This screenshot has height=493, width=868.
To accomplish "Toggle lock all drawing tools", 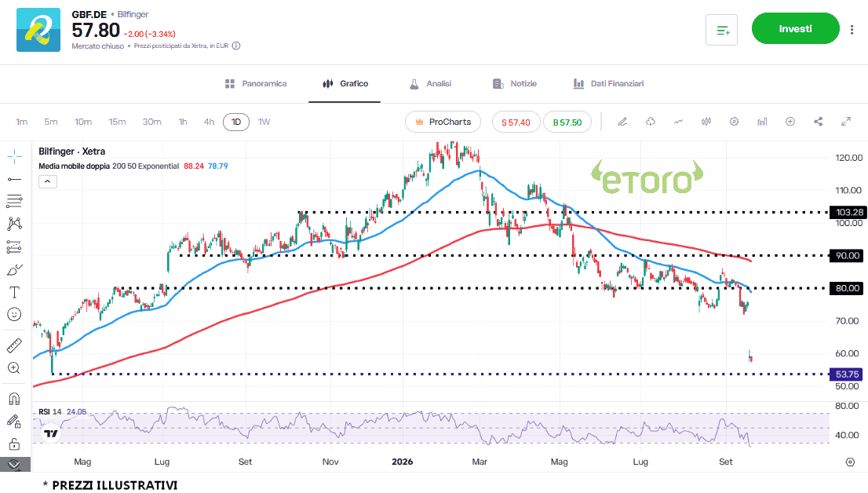I will pyautogui.click(x=14, y=444).
